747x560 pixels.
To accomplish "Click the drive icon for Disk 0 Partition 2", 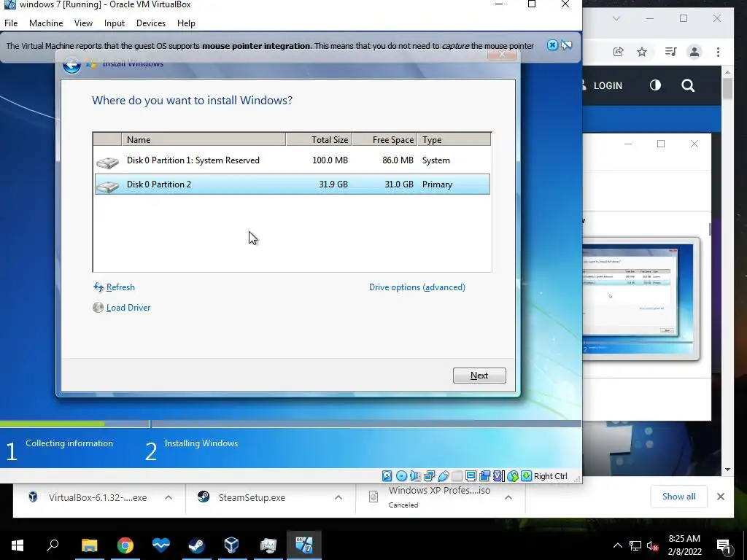I will click(107, 186).
